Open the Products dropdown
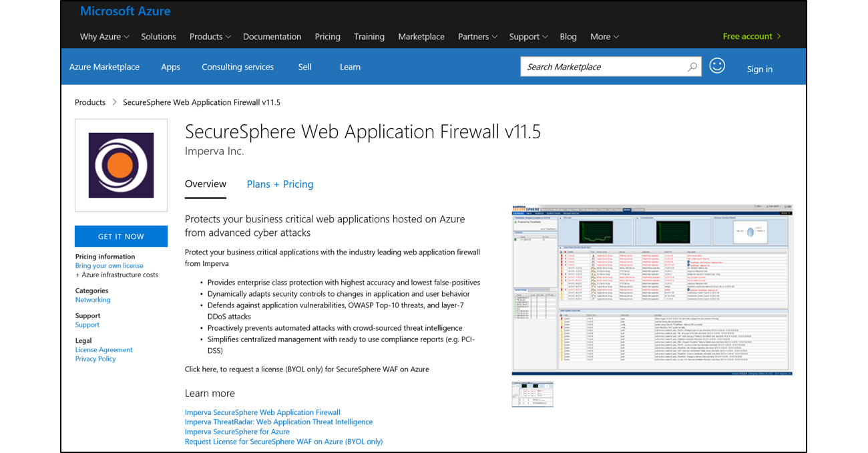Screen dimensions: 868x453 point(210,37)
